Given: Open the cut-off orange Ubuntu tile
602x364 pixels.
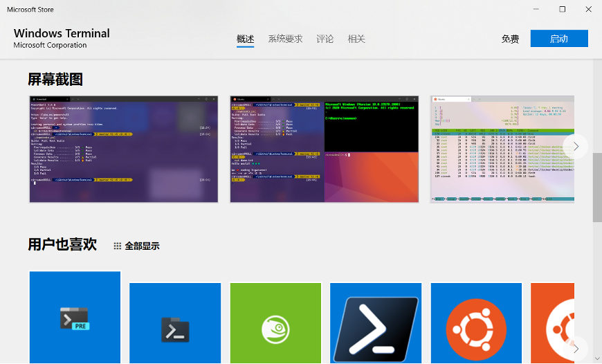Looking at the screenshot, I should (x=552, y=323).
